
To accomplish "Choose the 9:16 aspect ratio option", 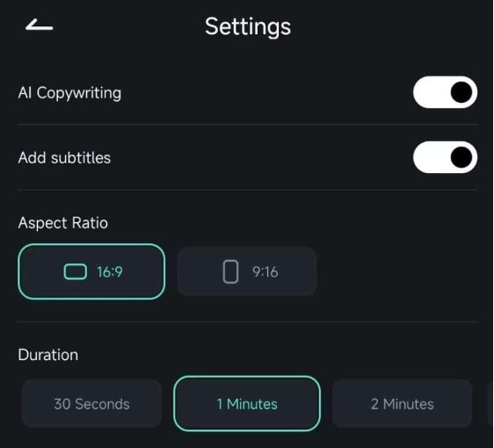I will tap(247, 271).
